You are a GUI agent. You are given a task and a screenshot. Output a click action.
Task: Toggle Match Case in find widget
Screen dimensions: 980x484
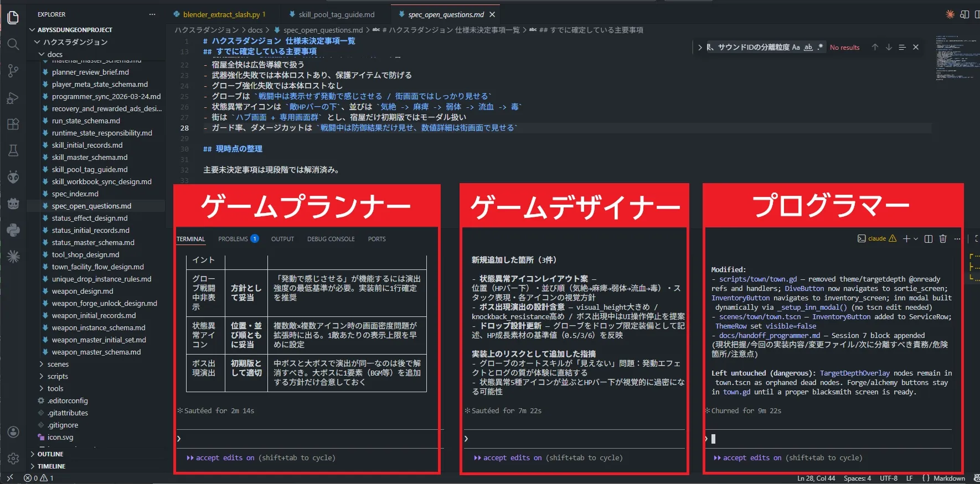point(796,47)
